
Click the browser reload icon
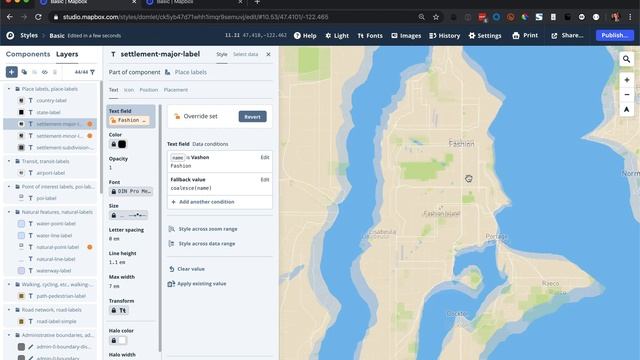[x=38, y=17]
